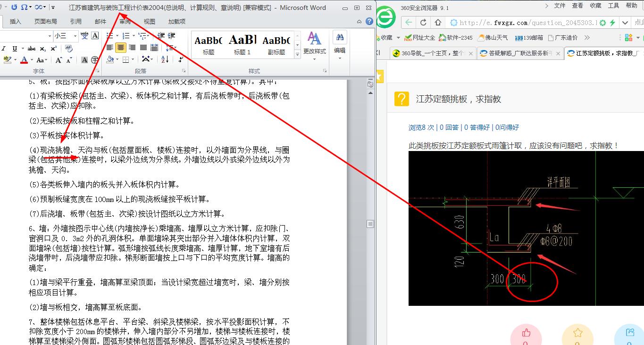Apply text highlight color

pos(7,59)
